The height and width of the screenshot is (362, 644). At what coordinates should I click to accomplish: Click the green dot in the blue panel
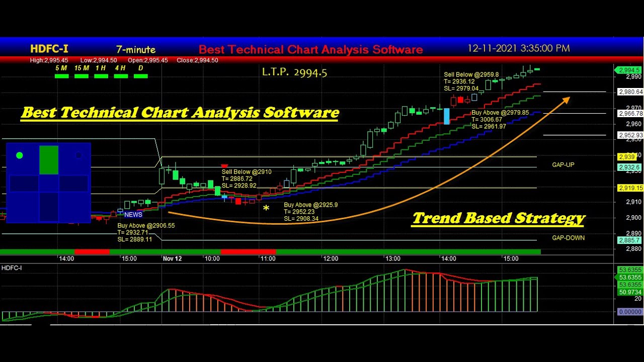click(x=19, y=155)
